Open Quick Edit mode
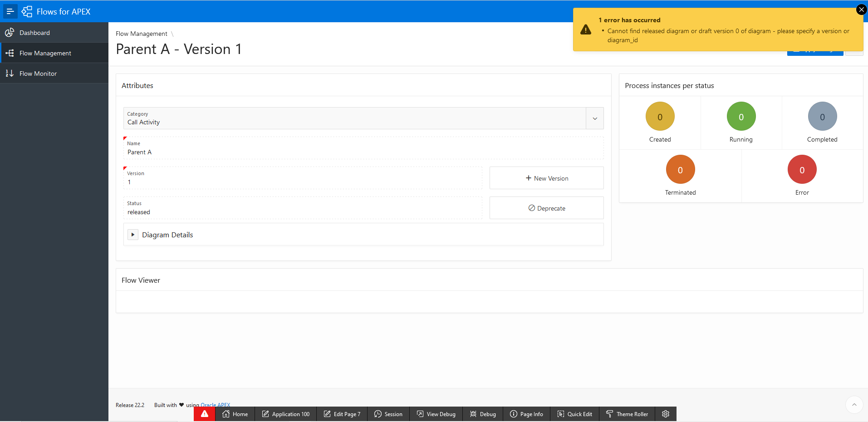The width and height of the screenshot is (868, 422). coord(574,413)
